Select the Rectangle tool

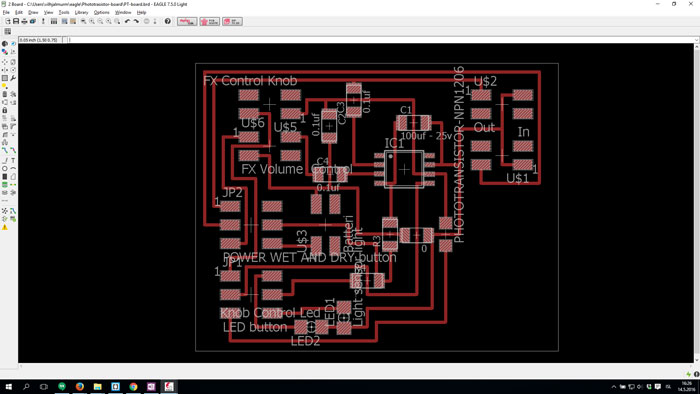[x=5, y=177]
